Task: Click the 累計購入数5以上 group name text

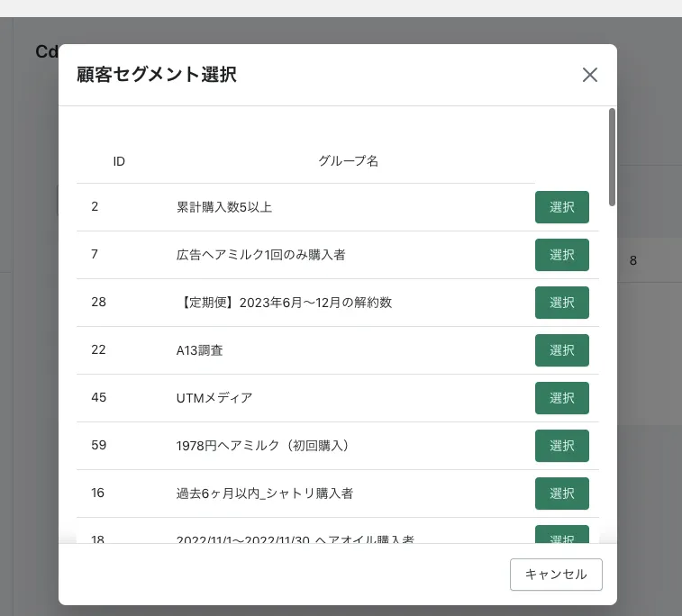Action: (x=224, y=207)
